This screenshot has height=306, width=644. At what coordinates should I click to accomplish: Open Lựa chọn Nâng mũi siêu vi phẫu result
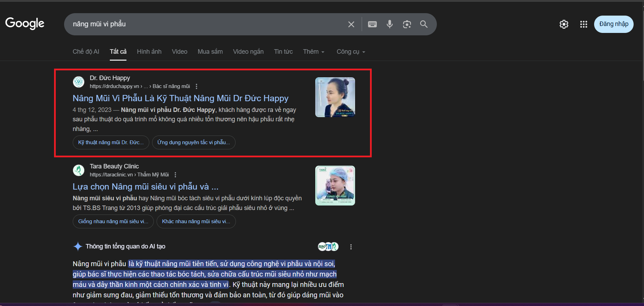(145, 187)
